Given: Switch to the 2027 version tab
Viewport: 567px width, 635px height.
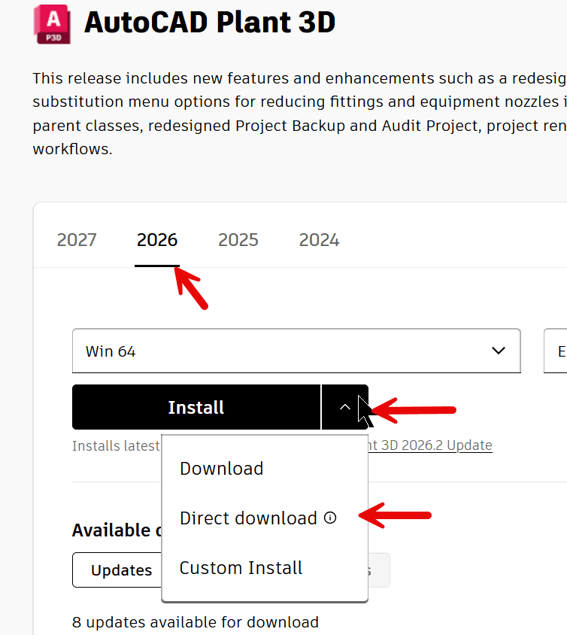Looking at the screenshot, I should click(x=77, y=240).
